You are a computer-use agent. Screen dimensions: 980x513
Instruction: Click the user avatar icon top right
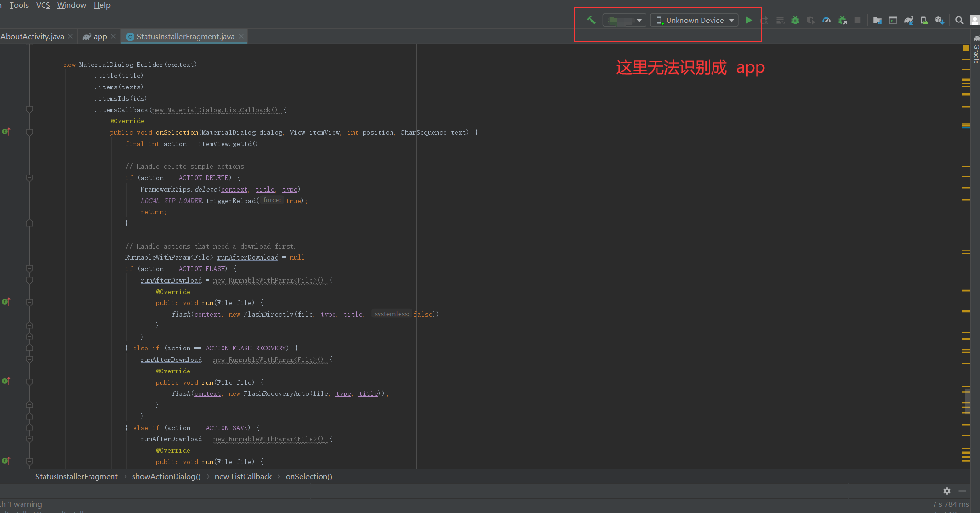pyautogui.click(x=975, y=20)
